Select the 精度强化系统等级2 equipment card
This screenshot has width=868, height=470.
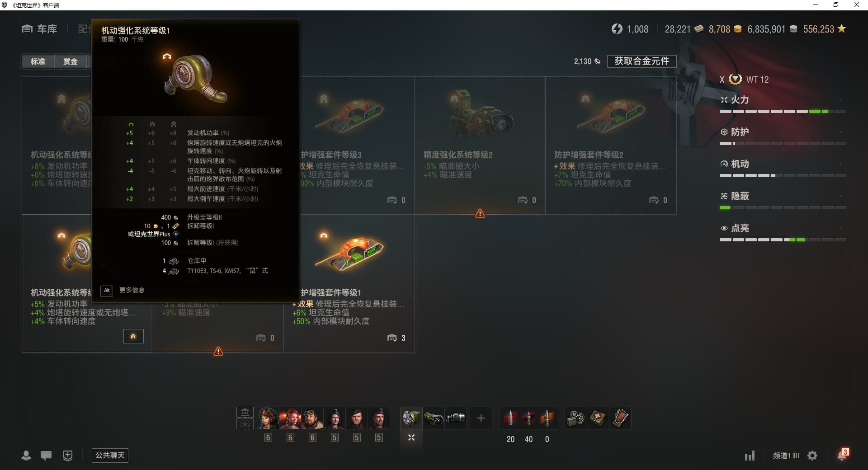(480, 146)
